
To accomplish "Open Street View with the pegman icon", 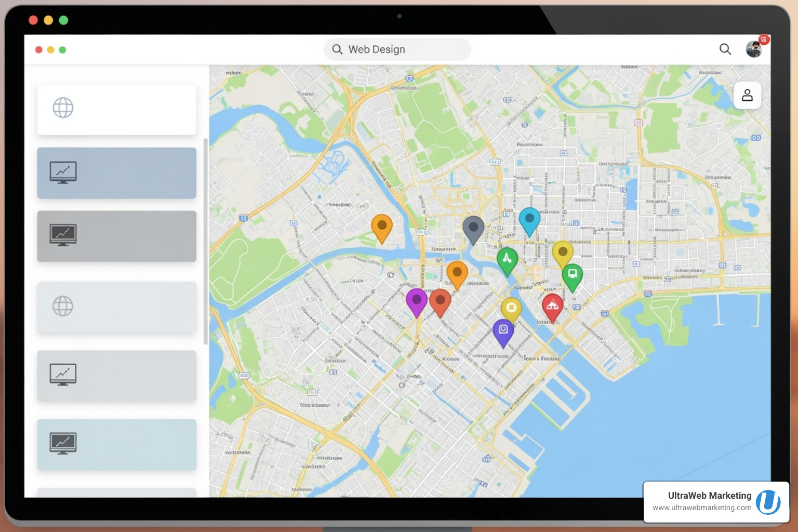I will [747, 95].
